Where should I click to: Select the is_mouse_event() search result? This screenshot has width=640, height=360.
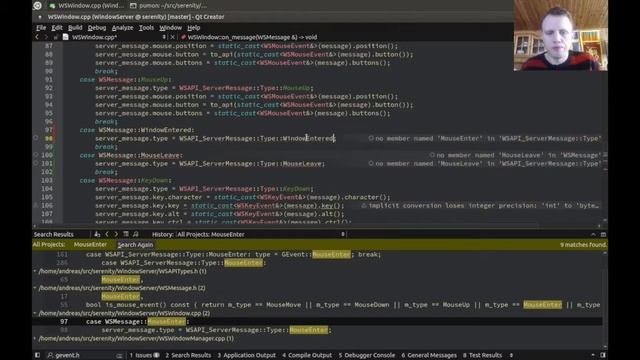318,305
